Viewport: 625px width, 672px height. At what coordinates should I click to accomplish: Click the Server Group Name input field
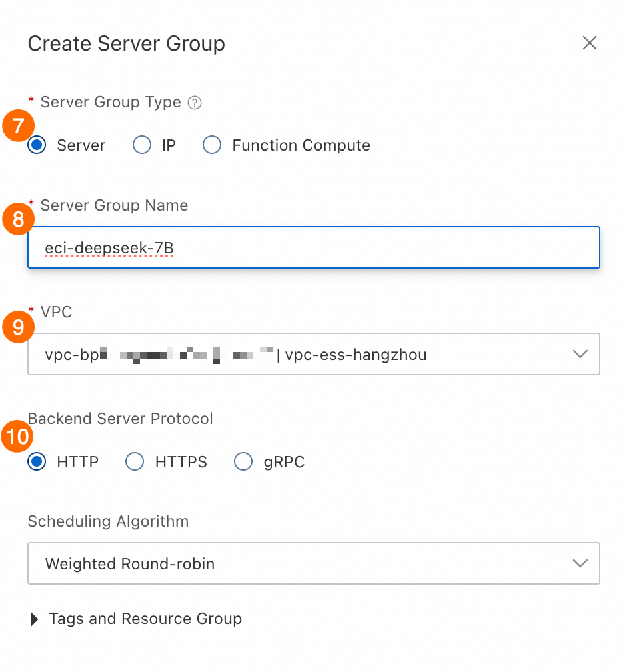point(313,247)
